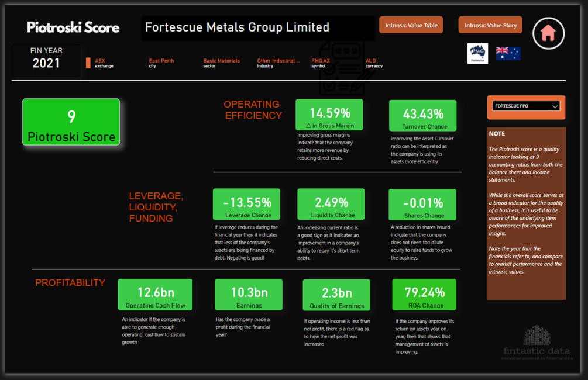Screen dimensions: 588x380
Task: Select the -0.01% Shares Change card
Action: click(x=422, y=204)
